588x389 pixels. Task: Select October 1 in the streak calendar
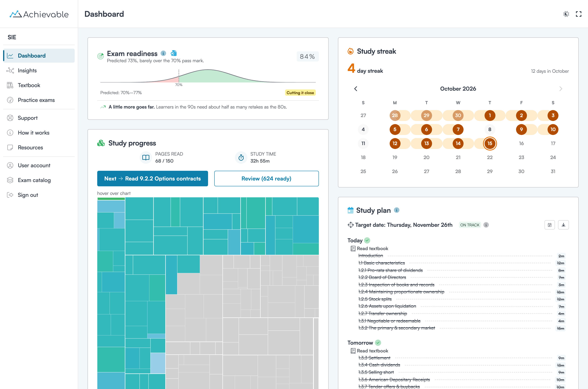pos(490,115)
